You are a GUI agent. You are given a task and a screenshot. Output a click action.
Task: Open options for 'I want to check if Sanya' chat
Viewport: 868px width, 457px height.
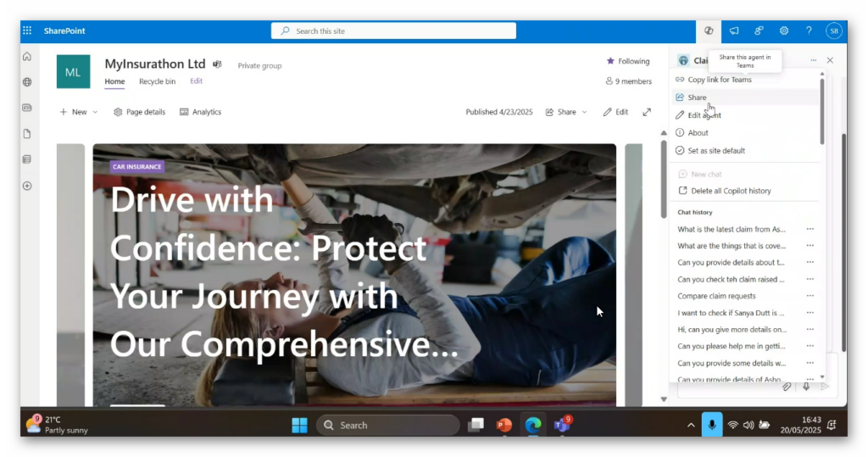(x=810, y=312)
